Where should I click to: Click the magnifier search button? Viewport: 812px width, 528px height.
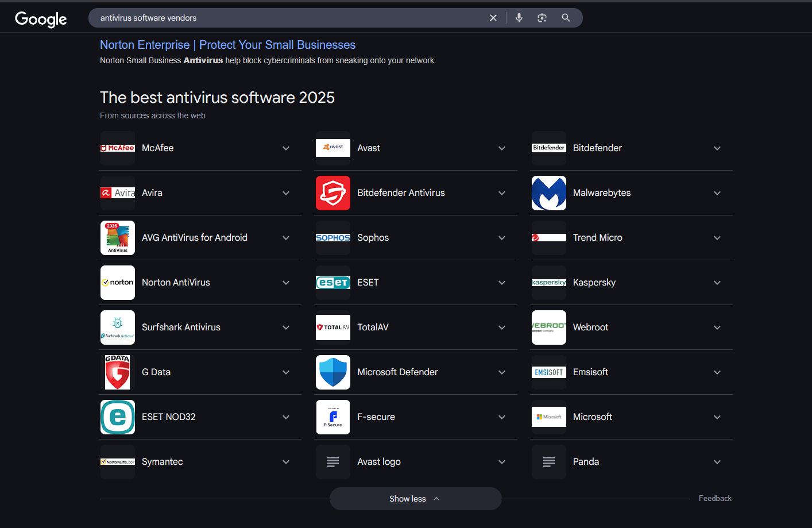coord(566,18)
